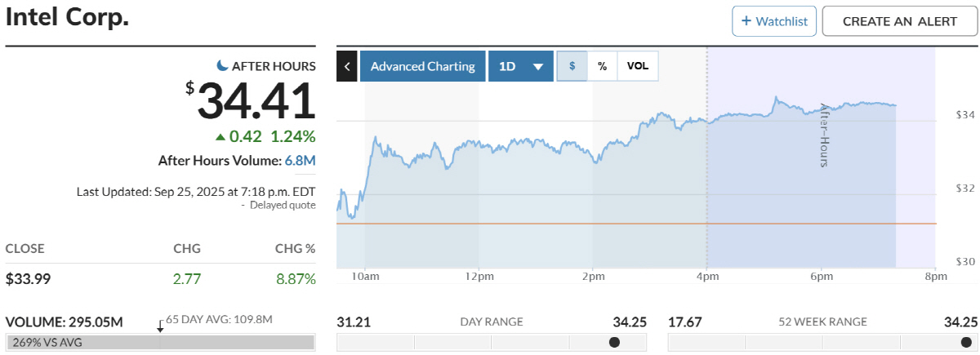Click the Day Range position dot
980x355 pixels.
click(x=614, y=342)
